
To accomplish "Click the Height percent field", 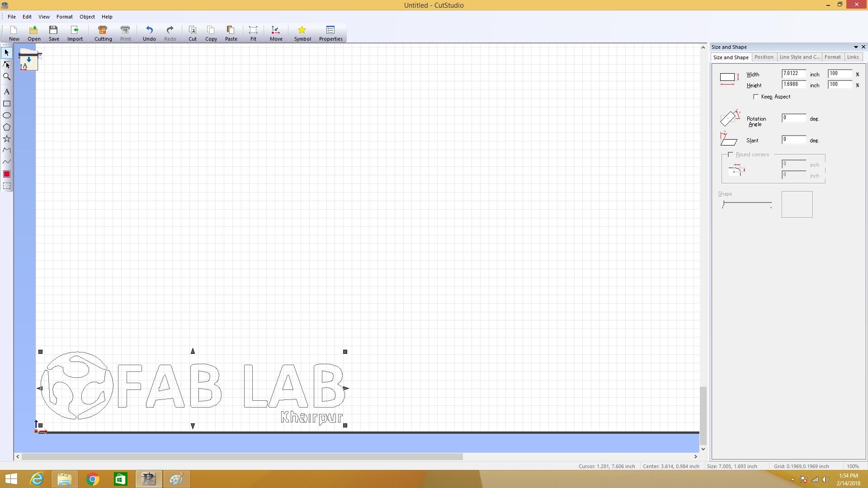I will click(x=840, y=84).
